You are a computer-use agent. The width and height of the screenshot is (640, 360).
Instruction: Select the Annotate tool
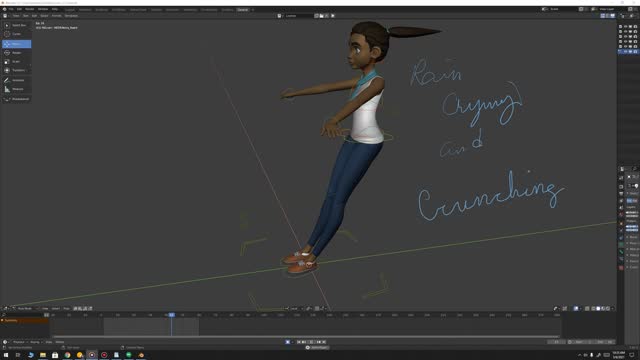click(x=16, y=80)
